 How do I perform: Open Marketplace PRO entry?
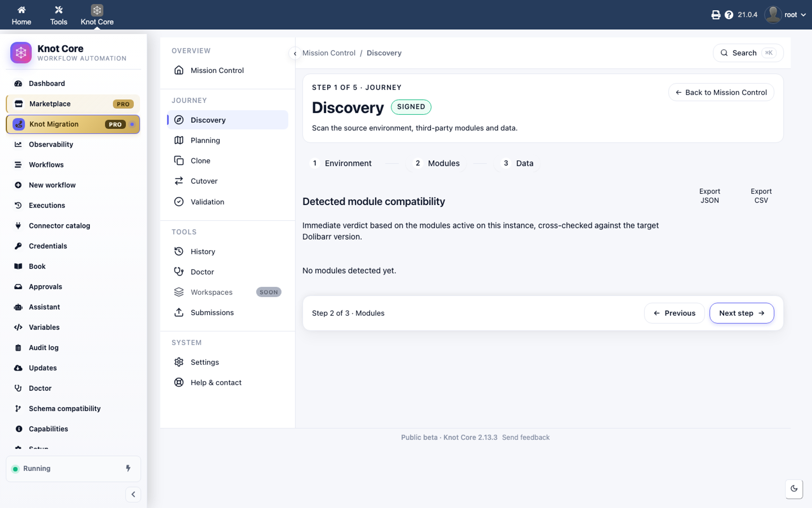pyautogui.click(x=73, y=104)
